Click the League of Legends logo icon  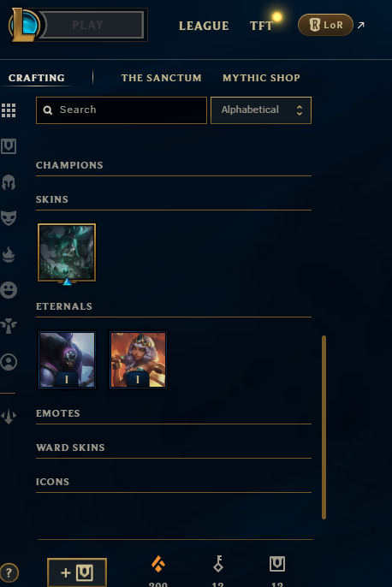[25, 25]
